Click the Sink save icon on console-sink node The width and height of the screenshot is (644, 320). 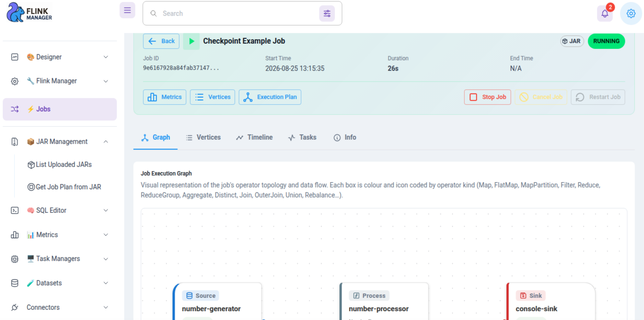click(523, 296)
